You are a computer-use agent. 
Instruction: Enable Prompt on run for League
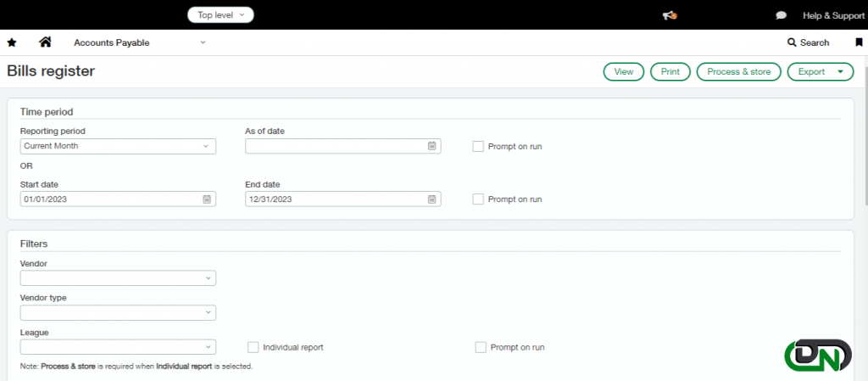click(481, 347)
